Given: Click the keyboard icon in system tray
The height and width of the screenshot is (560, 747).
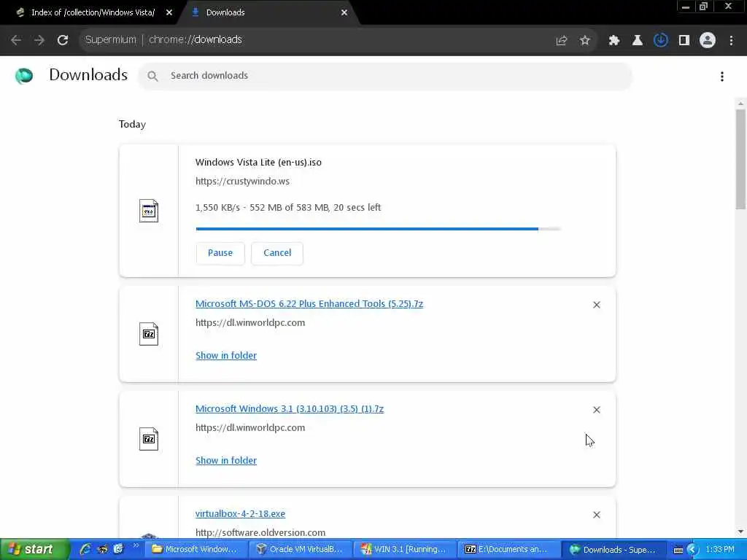Looking at the screenshot, I should [678, 551].
